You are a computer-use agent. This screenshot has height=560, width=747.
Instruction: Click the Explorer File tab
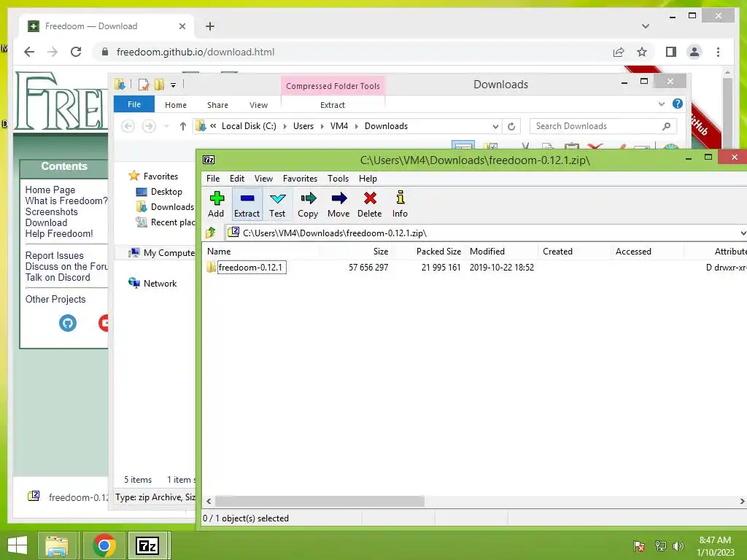(x=134, y=104)
